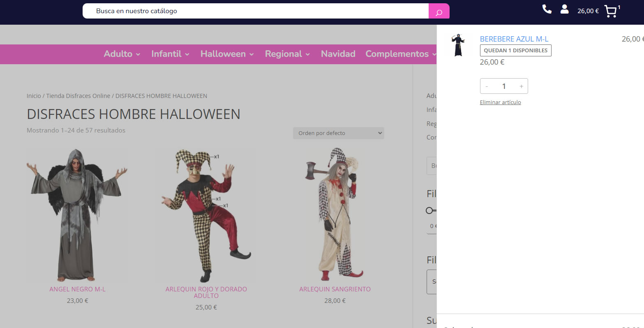Expand the Complementos menu
The image size is (644, 328).
pyautogui.click(x=401, y=54)
